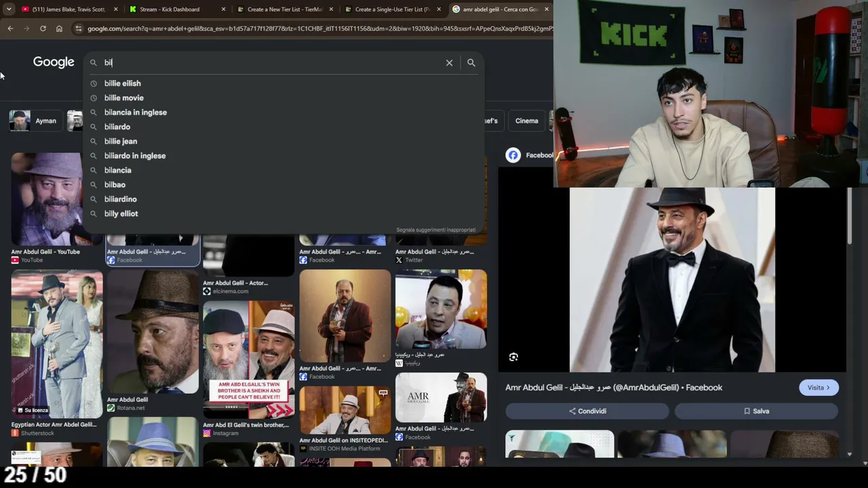
Task: Pick the "billy elliot" suggestion
Action: (x=283, y=213)
